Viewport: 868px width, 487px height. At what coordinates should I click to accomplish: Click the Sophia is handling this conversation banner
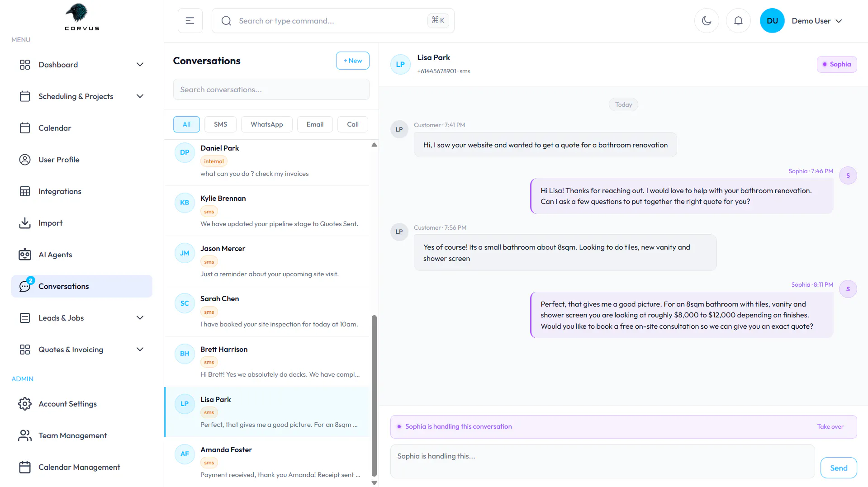coord(623,426)
